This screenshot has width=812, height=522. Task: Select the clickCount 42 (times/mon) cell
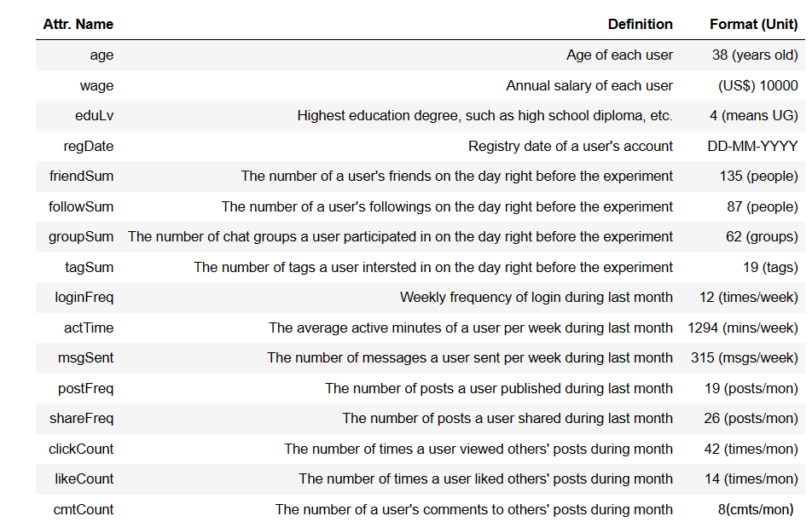click(x=751, y=449)
